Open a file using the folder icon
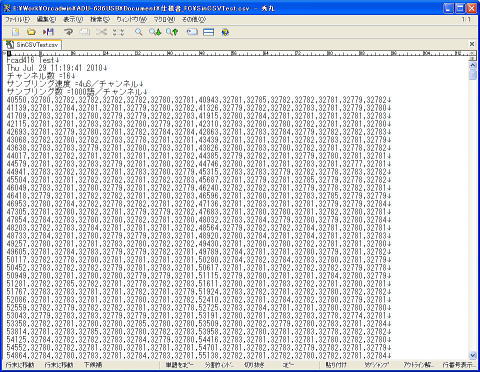Viewport: 480px width, 372px height. click(31, 32)
